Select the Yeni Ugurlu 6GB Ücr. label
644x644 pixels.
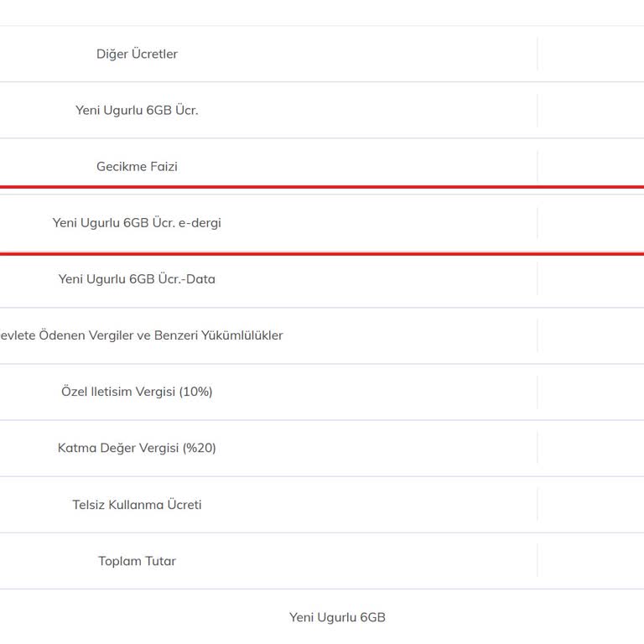pos(137,111)
